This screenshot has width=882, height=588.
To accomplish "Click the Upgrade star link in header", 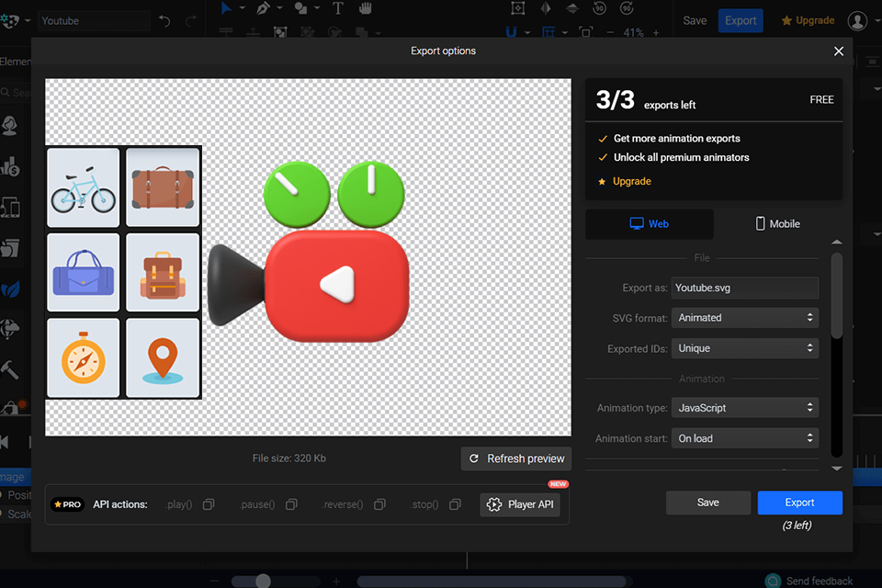I will (x=808, y=21).
